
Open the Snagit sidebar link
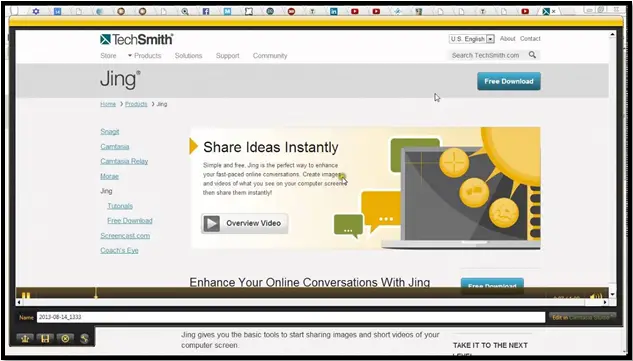pos(110,132)
